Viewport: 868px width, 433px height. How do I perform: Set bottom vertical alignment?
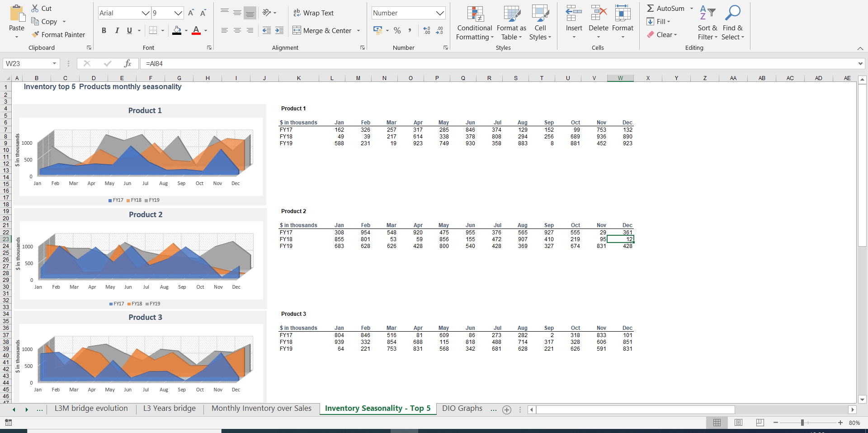tap(250, 13)
